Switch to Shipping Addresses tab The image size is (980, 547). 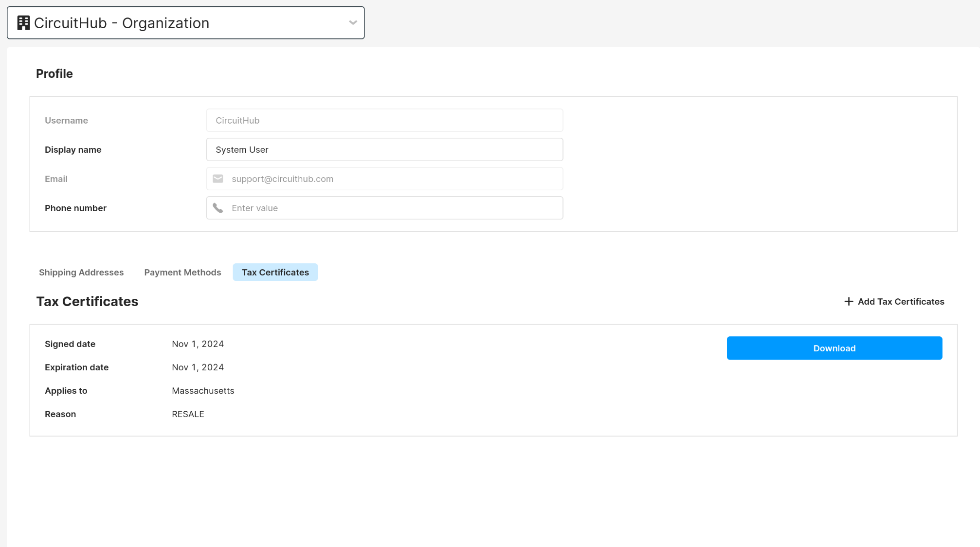point(81,272)
